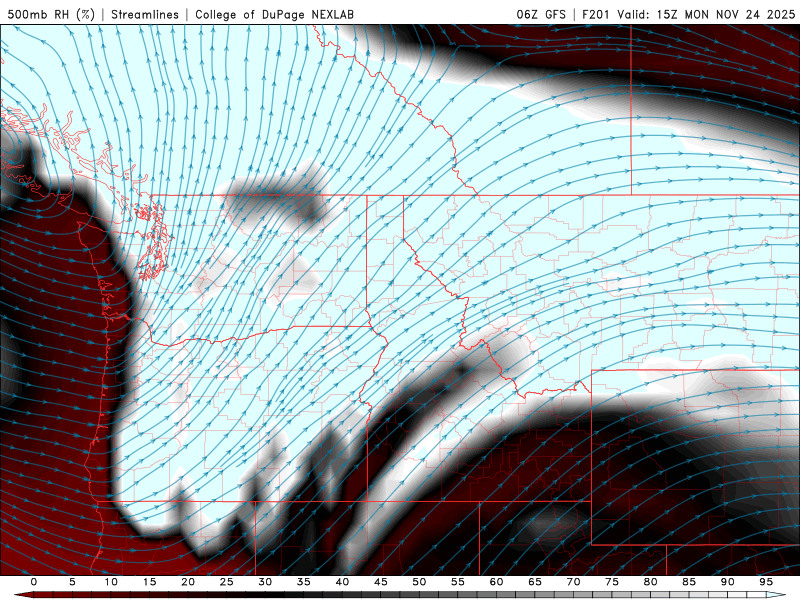Click the "55" label on the color scale
Screen dimensions: 800x600
[458, 582]
